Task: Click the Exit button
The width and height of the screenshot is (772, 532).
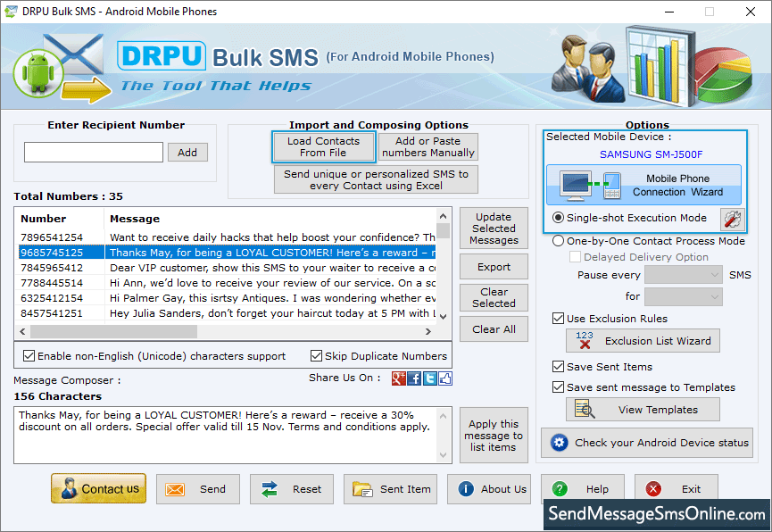Action: (x=676, y=489)
